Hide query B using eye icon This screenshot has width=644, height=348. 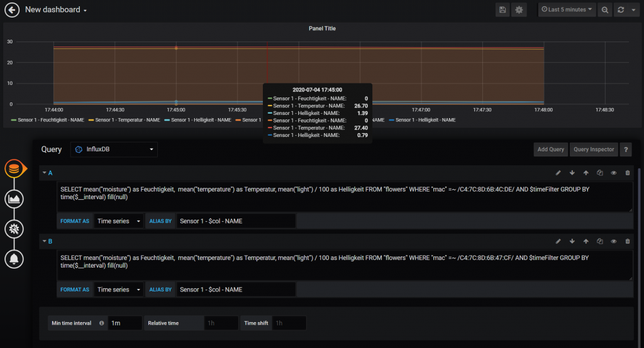click(x=613, y=241)
